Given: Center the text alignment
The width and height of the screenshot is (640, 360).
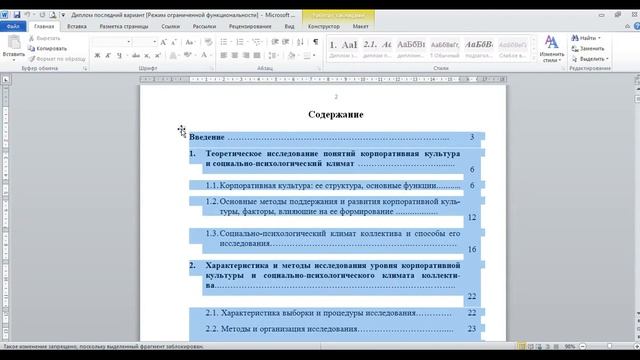Looking at the screenshot, I should pos(235,55).
